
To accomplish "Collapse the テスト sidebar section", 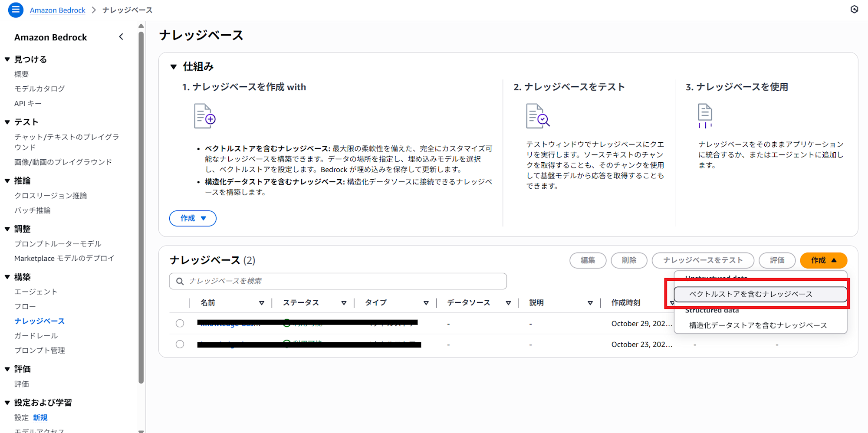I will pyautogui.click(x=7, y=122).
